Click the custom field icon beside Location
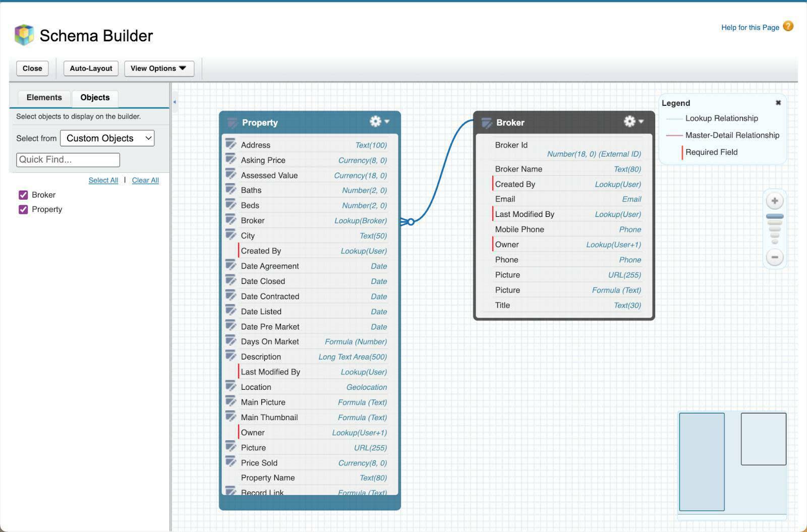 (x=231, y=386)
